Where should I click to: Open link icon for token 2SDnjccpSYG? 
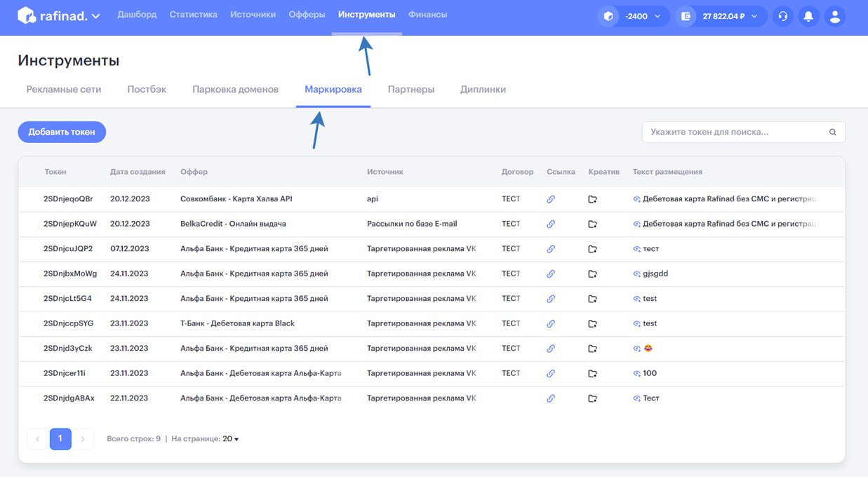pyautogui.click(x=551, y=324)
